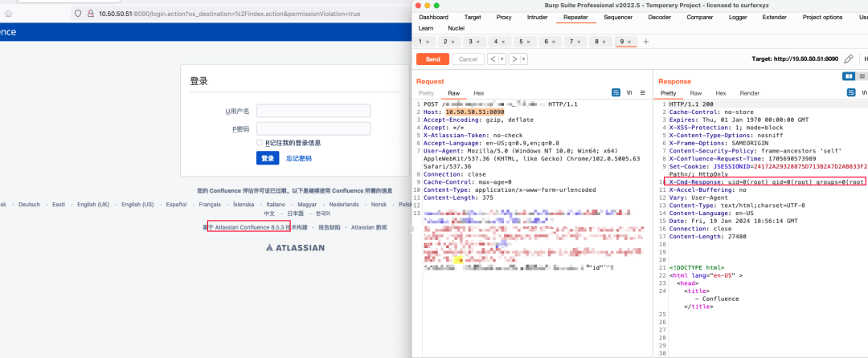Select the side-by-side layout icon
This screenshot has width=868, height=358.
pyautogui.click(x=850, y=76)
